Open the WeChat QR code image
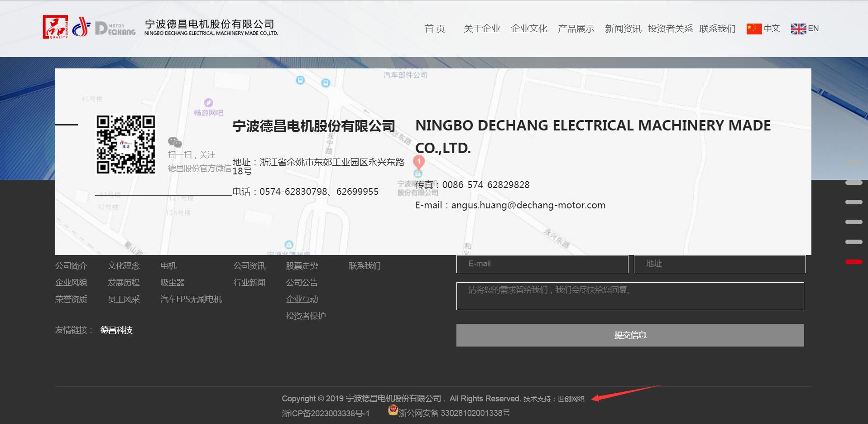 [x=126, y=145]
